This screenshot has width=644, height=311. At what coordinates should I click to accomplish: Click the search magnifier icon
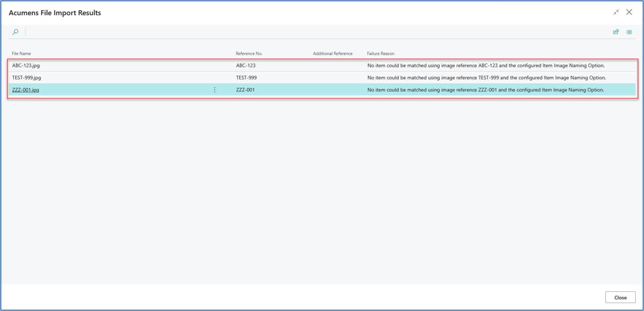15,32
